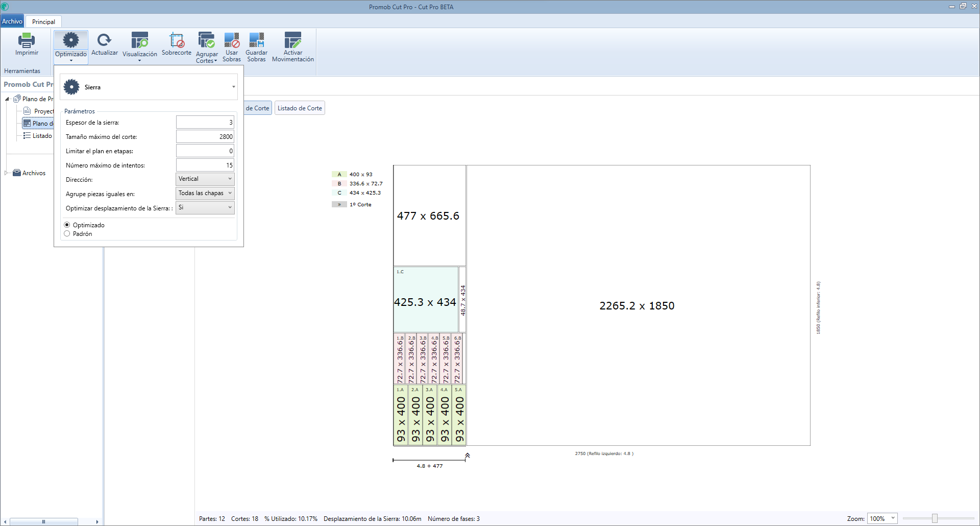980x526 pixels.
Task: Click the Archivos briefcase icon
Action: click(x=17, y=173)
